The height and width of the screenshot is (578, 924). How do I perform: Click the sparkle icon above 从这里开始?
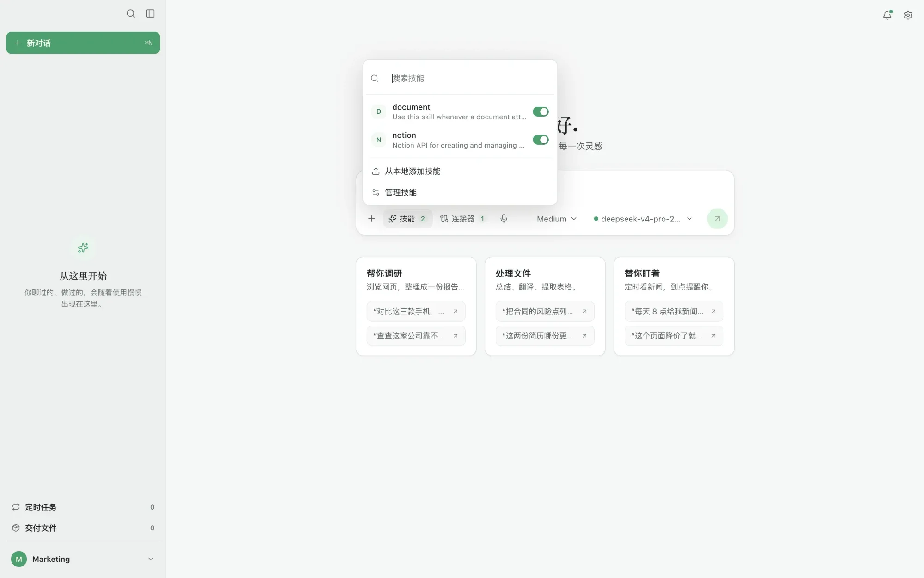83,248
